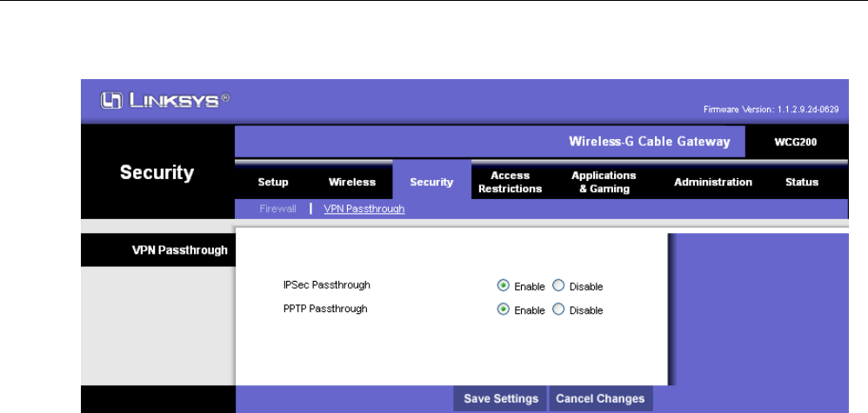The image size is (868, 413).
Task: Open Access Restrictions tab
Action: click(x=510, y=182)
